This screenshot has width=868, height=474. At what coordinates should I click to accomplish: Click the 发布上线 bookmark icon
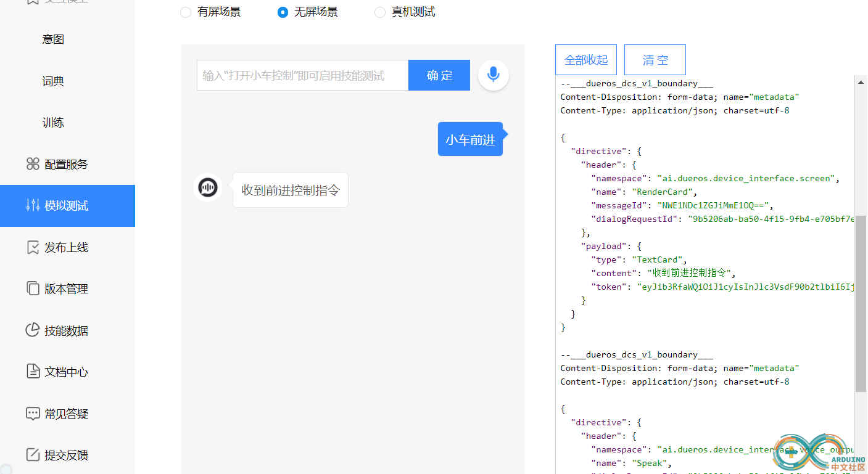click(33, 247)
